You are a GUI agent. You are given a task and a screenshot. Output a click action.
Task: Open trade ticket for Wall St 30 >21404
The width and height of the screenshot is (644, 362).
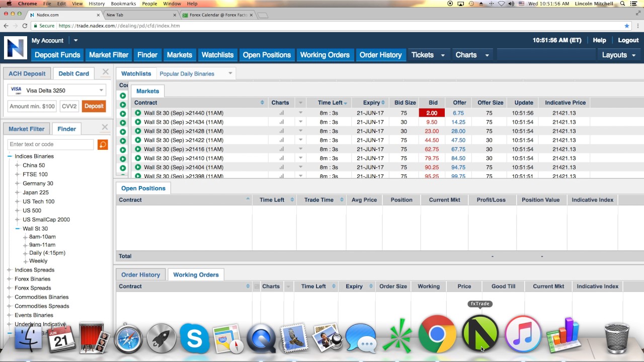138,167
